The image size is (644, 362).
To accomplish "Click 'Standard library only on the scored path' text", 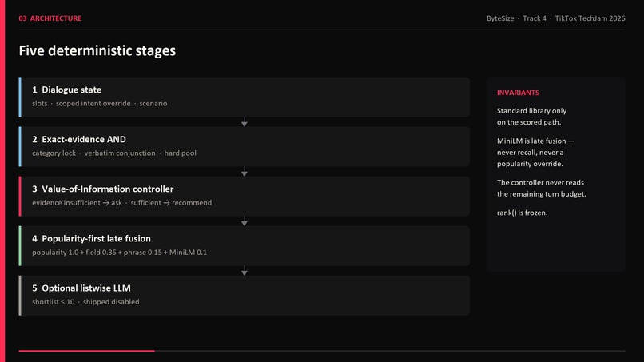I will [531, 117].
